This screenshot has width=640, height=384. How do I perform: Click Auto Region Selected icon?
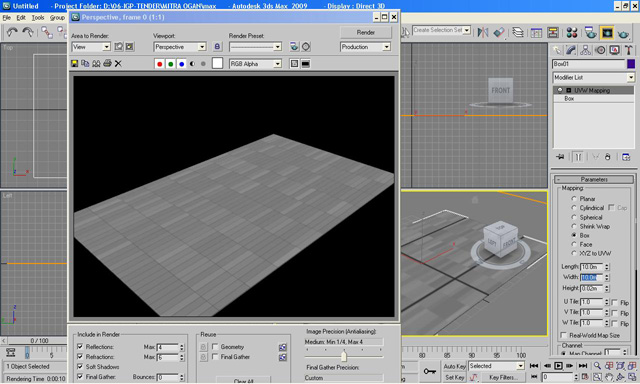click(129, 47)
